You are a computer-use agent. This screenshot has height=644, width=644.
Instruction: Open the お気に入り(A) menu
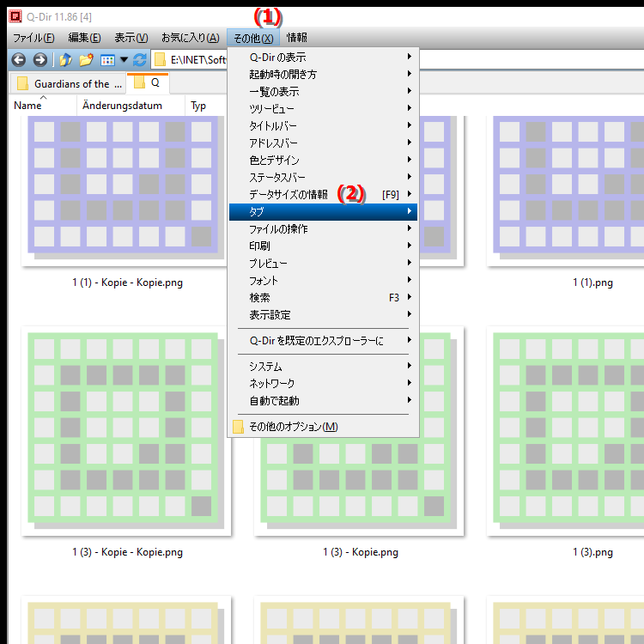coord(190,38)
